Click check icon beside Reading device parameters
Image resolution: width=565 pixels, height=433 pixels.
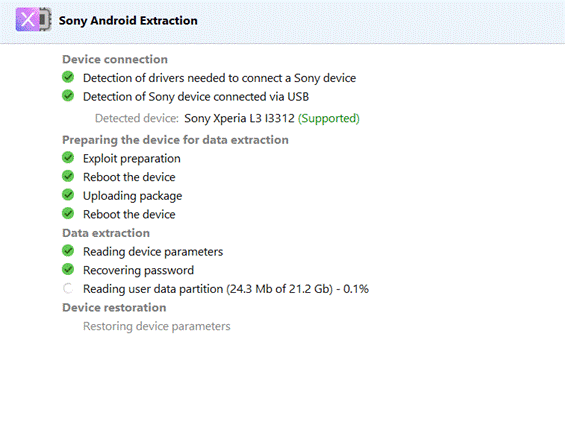click(x=68, y=251)
